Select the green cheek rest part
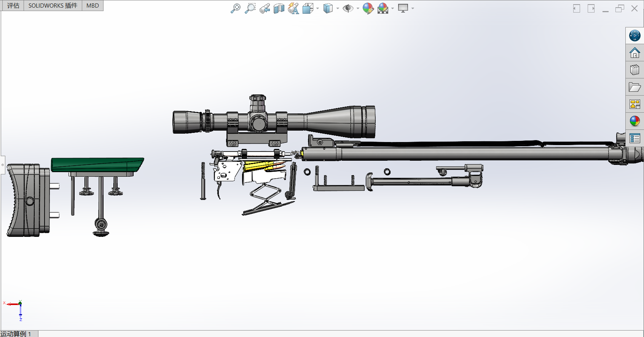Screen dimensions: 644x337 pos(97,165)
